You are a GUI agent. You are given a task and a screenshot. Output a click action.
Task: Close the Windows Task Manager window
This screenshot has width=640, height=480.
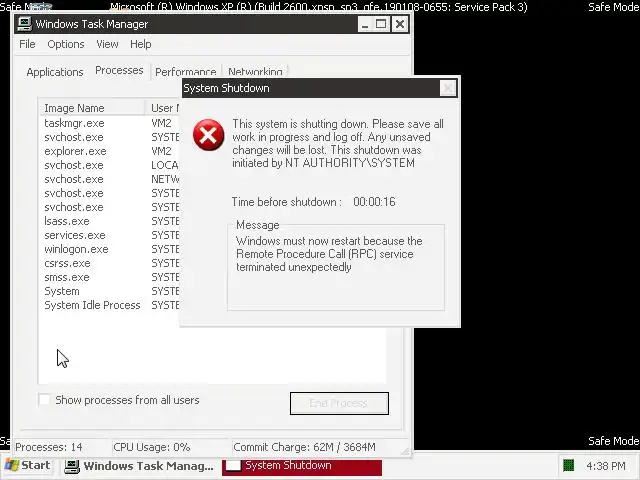(x=400, y=24)
